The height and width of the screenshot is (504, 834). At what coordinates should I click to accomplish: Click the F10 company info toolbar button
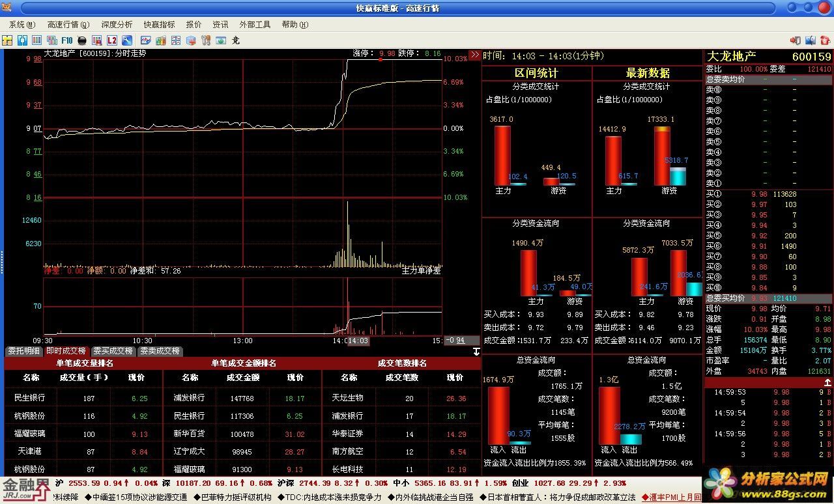[67, 40]
